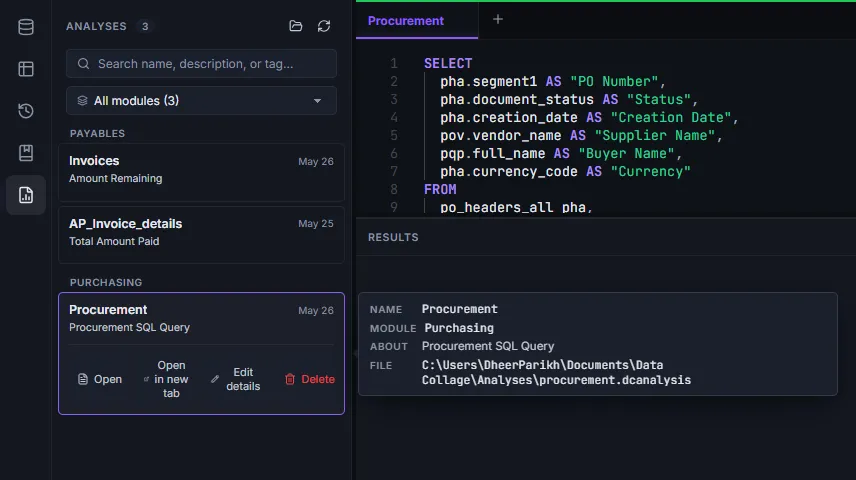Screen dimensions: 856x480
Task: Delete the Procurement analysis
Action: point(310,379)
